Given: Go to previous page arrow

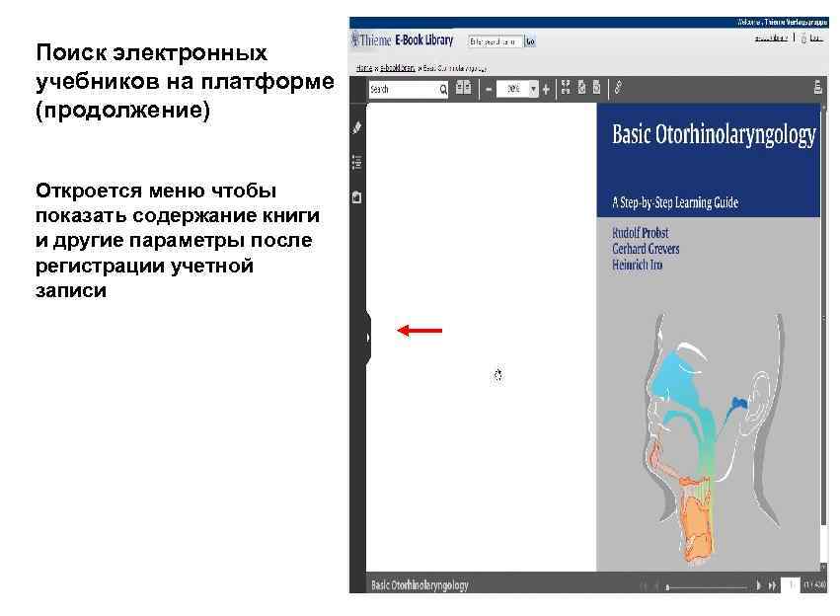Looking at the screenshot, I should 656,586.
